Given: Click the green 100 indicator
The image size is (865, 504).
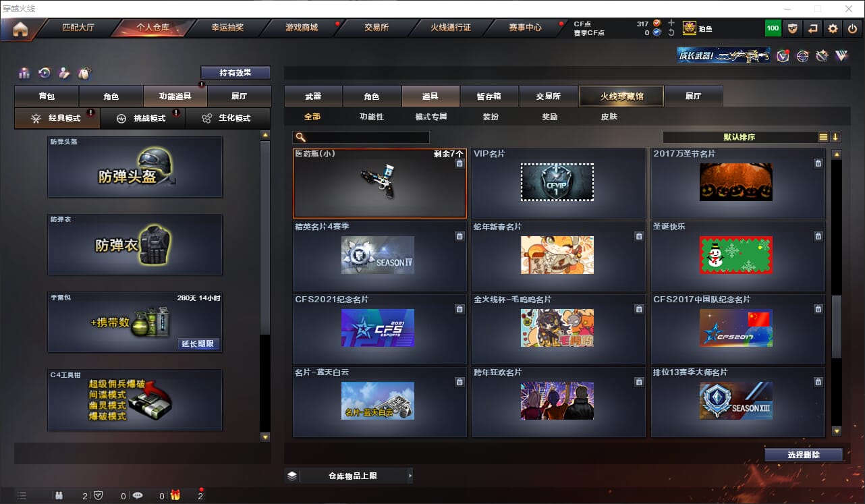Looking at the screenshot, I should pos(773,28).
